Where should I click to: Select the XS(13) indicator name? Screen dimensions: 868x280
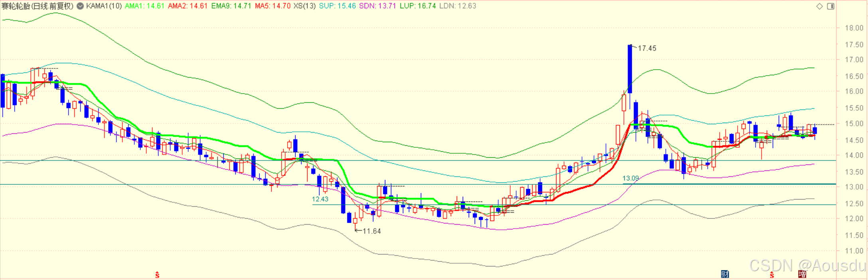pos(304,6)
